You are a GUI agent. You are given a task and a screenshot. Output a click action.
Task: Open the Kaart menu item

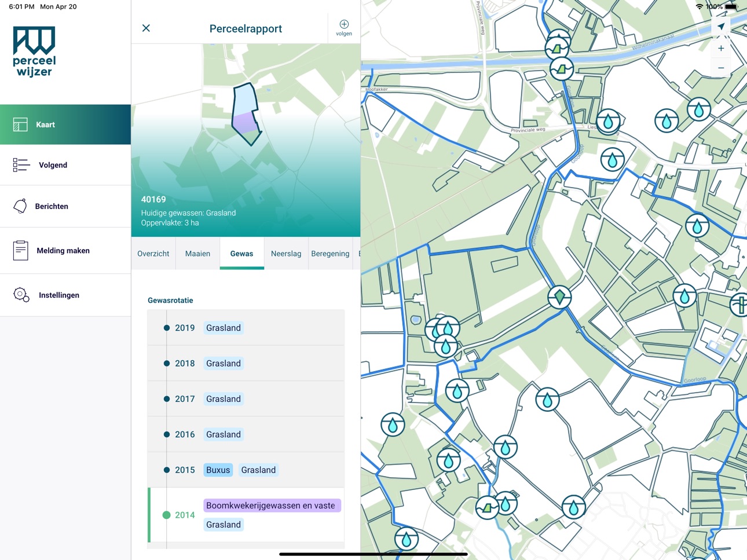65,125
